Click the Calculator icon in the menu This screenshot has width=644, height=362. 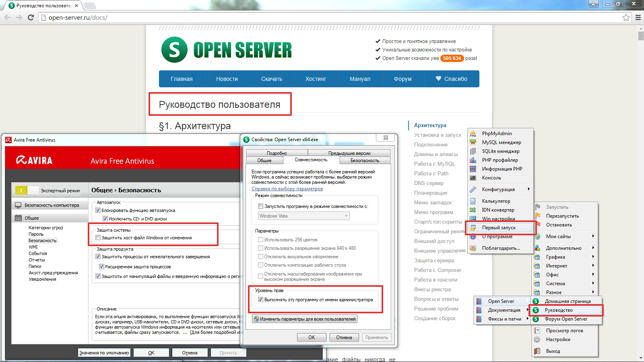point(473,201)
